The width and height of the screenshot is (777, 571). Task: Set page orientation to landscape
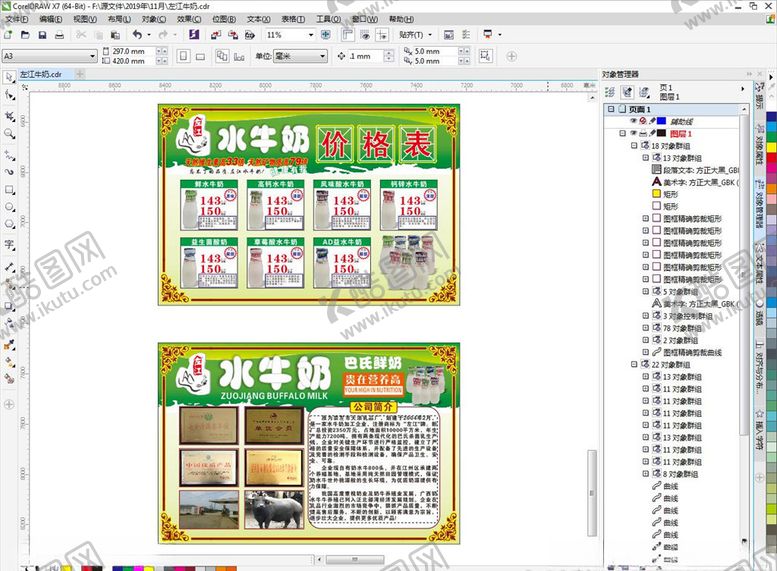tap(200, 56)
